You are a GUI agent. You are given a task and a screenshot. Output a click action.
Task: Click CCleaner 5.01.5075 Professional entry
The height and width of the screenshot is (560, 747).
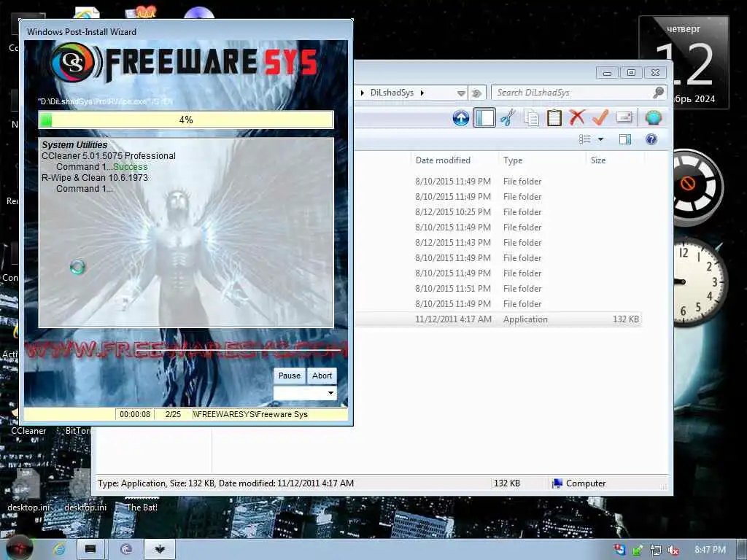109,156
